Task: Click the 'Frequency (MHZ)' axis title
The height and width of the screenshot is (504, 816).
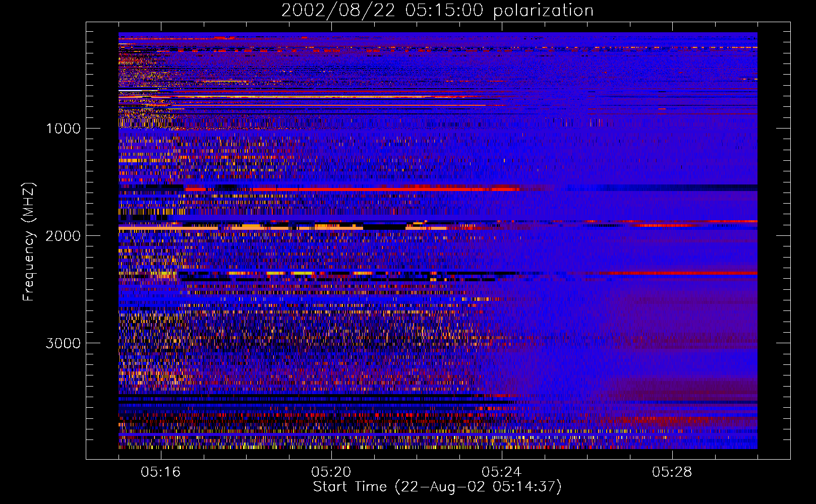Action: click(x=29, y=242)
